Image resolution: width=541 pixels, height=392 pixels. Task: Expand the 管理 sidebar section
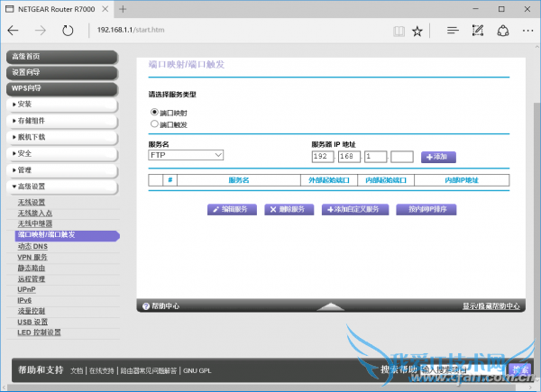click(62, 170)
